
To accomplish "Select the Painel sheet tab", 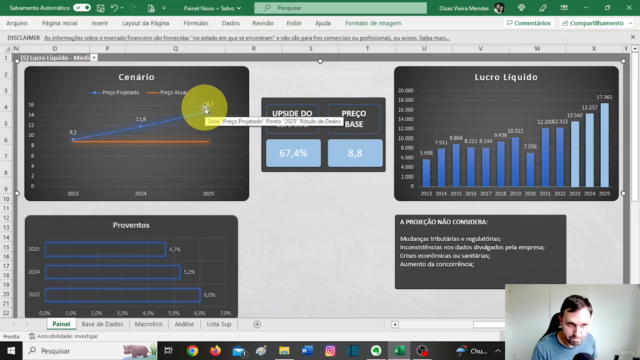I will coord(61,324).
